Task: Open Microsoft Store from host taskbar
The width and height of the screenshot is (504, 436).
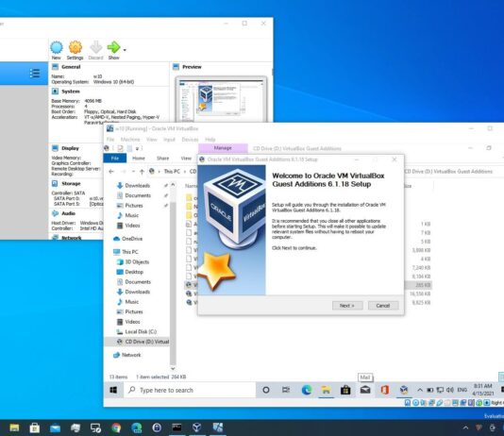Action: click(x=35, y=428)
